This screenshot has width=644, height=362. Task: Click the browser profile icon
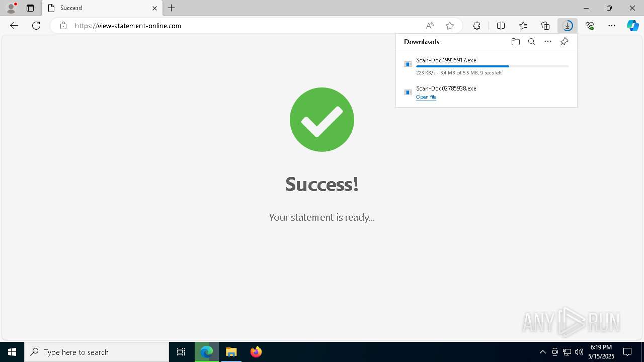coord(11,8)
